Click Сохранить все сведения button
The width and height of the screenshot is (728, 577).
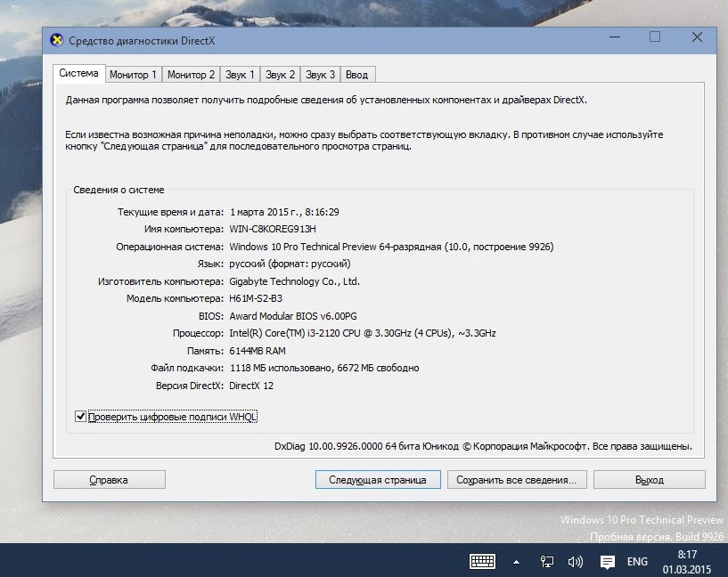(x=517, y=480)
